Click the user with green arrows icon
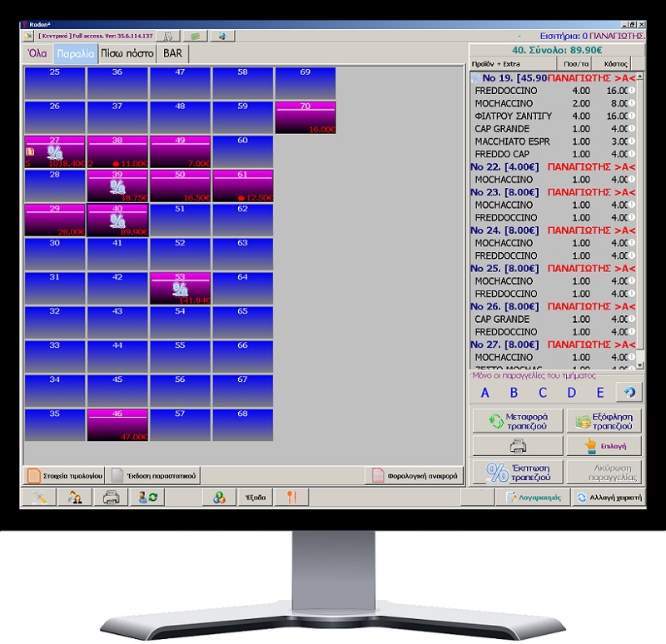This screenshot has height=644, width=666. [x=148, y=498]
